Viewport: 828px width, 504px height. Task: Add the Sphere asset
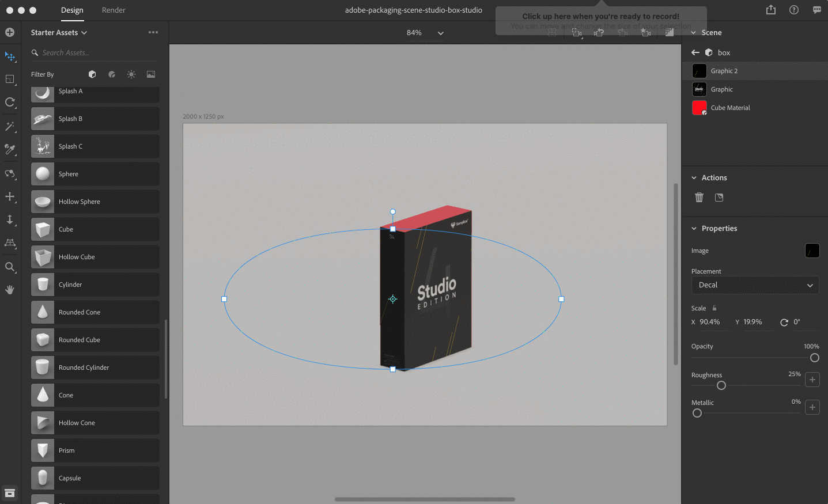pos(95,174)
